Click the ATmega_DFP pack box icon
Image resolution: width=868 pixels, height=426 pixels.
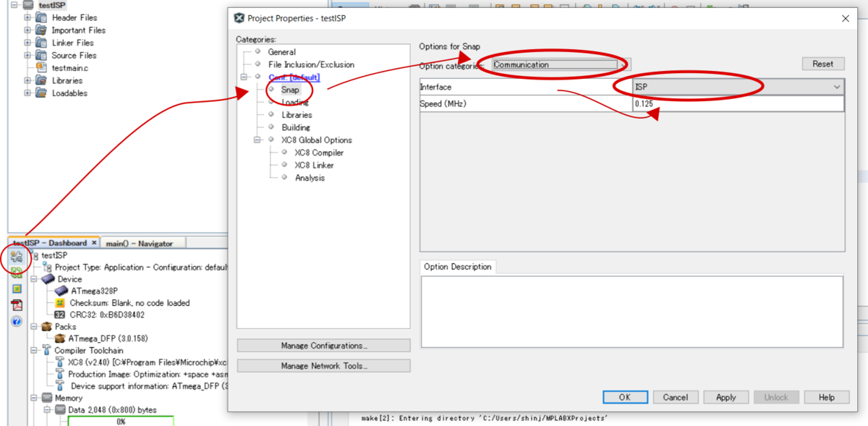click(x=61, y=338)
